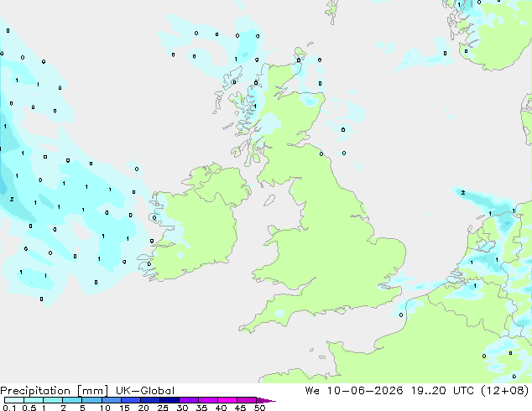Choose the 25–30 mm navy legend swatch
532x411 pixels.
tap(169, 400)
